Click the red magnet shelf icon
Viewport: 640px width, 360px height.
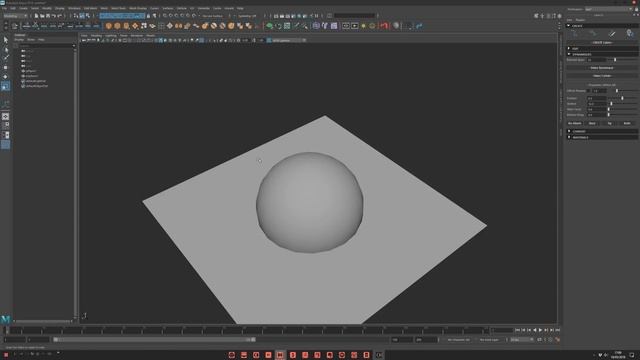(384, 26)
